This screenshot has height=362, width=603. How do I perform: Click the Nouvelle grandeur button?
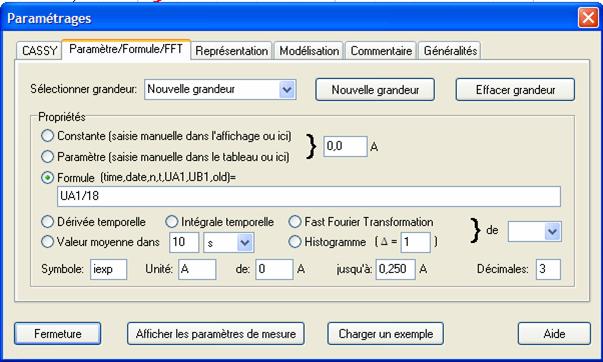point(375,90)
